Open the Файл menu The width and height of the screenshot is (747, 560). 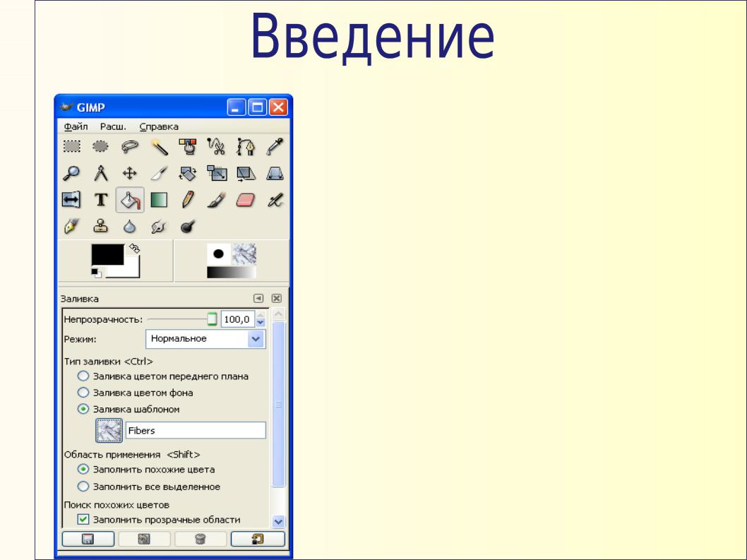click(x=76, y=126)
